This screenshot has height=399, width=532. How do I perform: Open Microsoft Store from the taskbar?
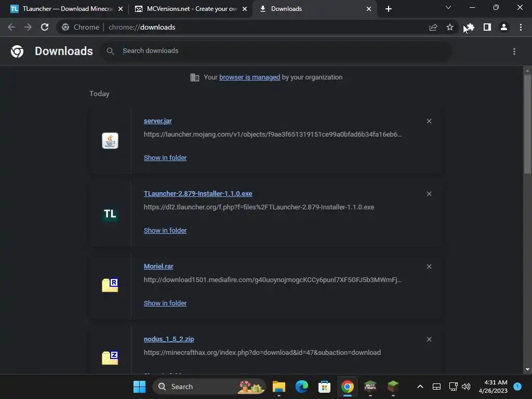click(x=324, y=387)
